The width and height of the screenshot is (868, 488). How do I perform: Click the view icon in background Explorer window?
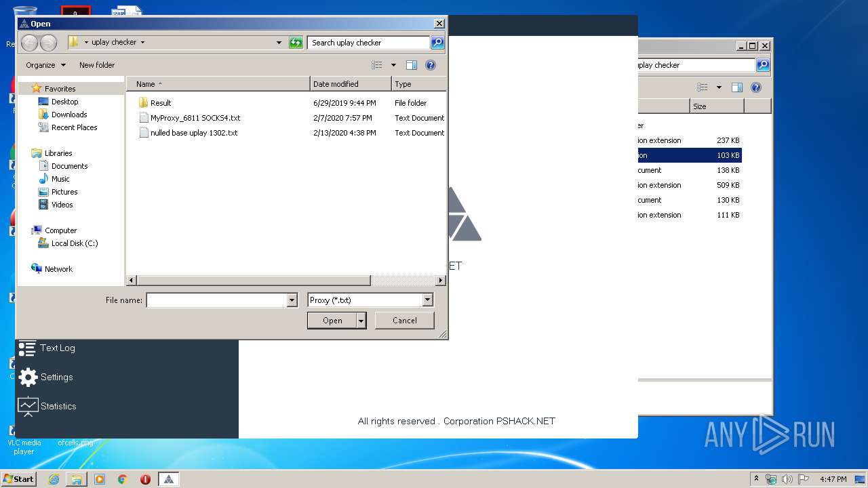(x=703, y=87)
